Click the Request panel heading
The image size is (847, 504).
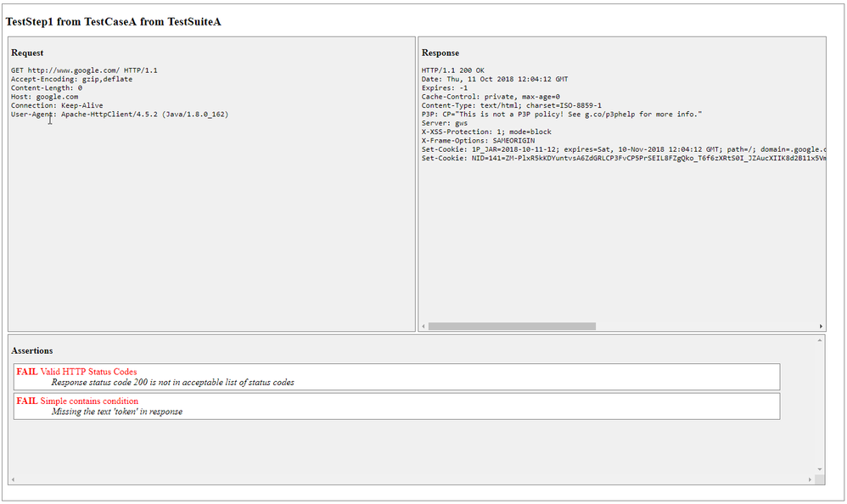[x=27, y=53]
